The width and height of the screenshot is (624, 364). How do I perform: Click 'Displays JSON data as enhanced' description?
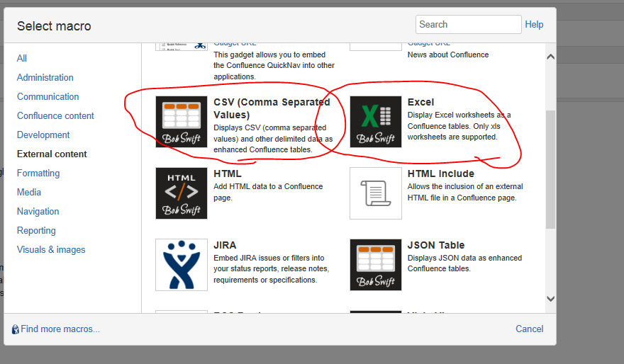464,263
